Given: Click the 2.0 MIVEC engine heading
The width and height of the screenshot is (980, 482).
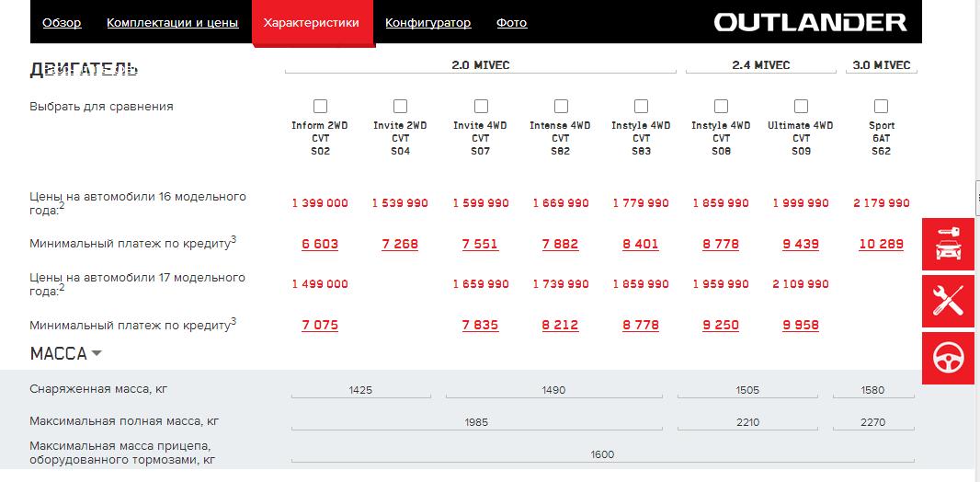Looking at the screenshot, I should 481,65.
